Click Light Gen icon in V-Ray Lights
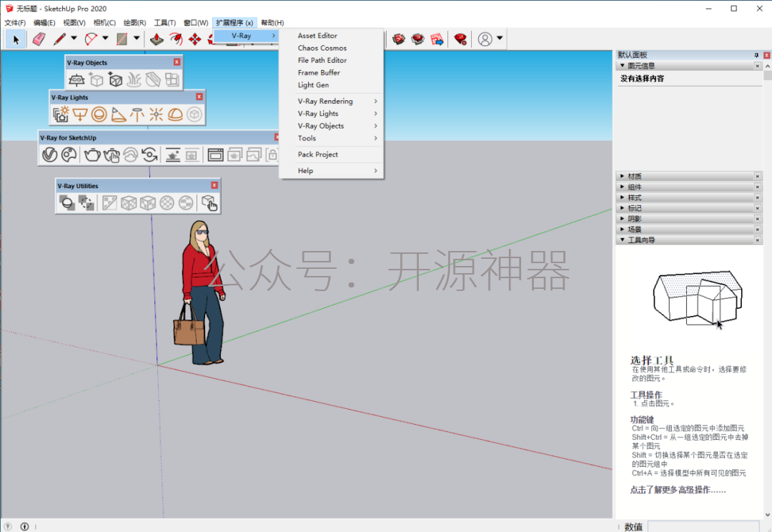The image size is (772, 532). [61, 114]
